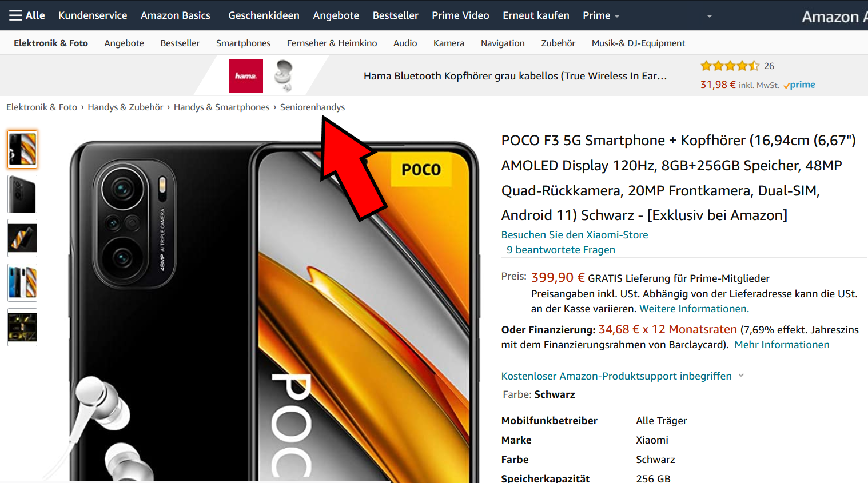Select Musik-& DJ-Equipment subnav item
Screen dimensions: 868x483
click(638, 43)
